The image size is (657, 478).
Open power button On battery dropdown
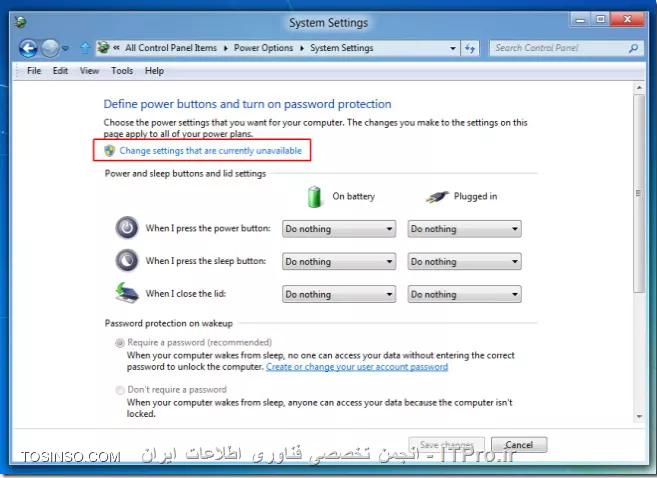pos(339,229)
